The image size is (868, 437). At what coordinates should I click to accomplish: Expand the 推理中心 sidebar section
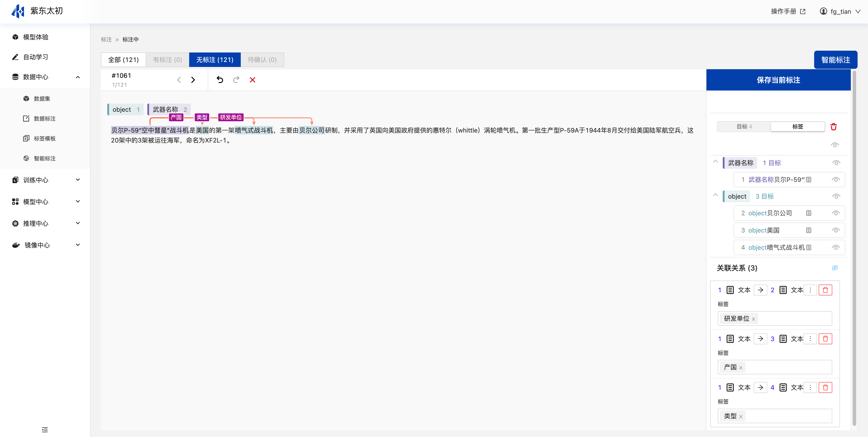pyautogui.click(x=78, y=223)
